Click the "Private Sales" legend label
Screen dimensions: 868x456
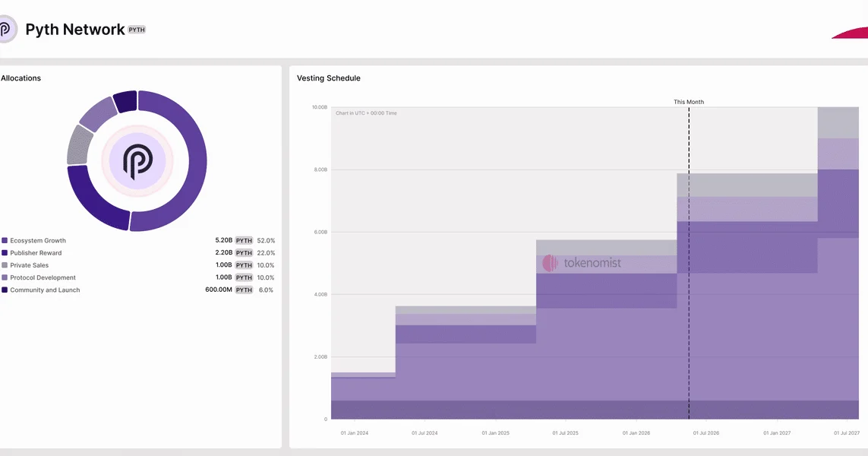pos(30,265)
